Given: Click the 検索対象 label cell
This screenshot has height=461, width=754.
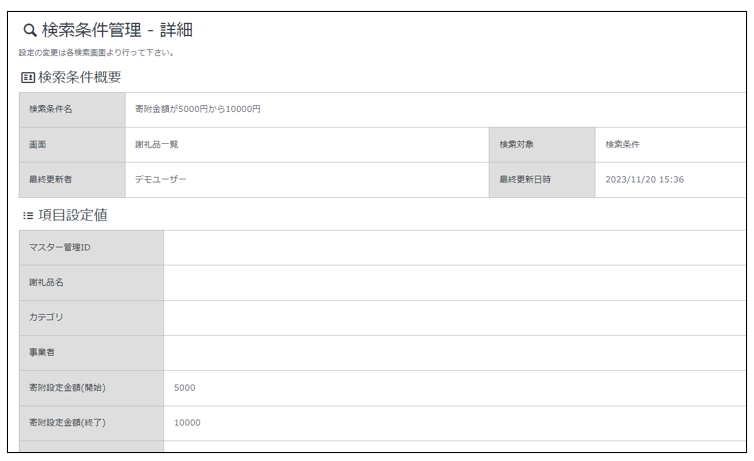Looking at the screenshot, I should pyautogui.click(x=541, y=144).
